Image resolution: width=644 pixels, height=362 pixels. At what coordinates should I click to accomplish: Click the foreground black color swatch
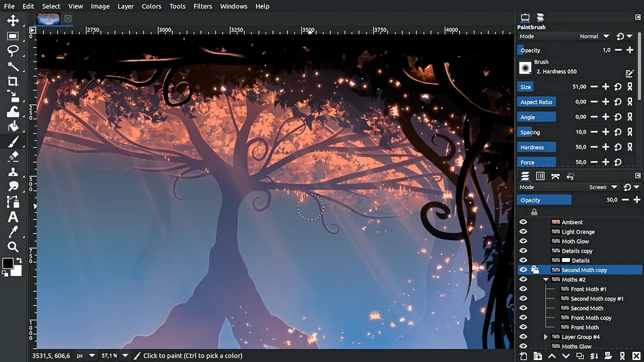8,263
